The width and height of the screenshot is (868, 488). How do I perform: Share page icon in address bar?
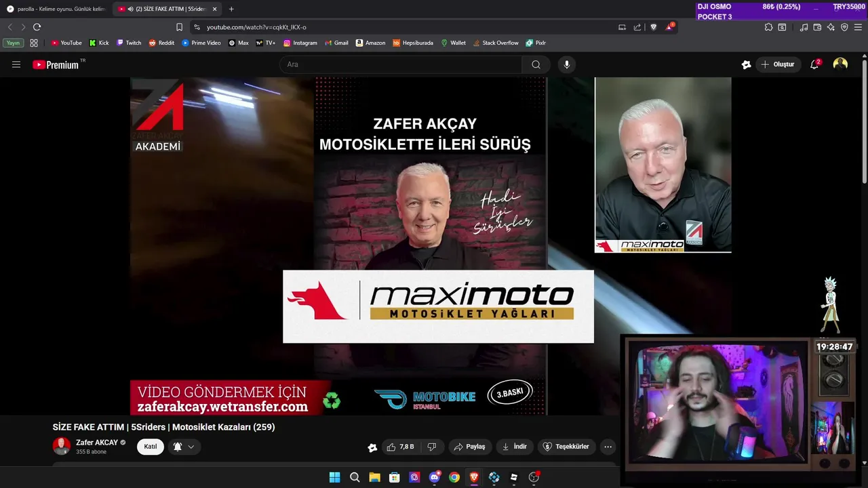[x=637, y=27]
